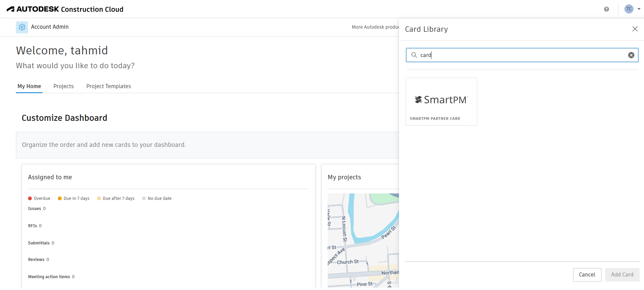The image size is (644, 290).
Task: Click the Submittals 0 row
Action: point(41,243)
